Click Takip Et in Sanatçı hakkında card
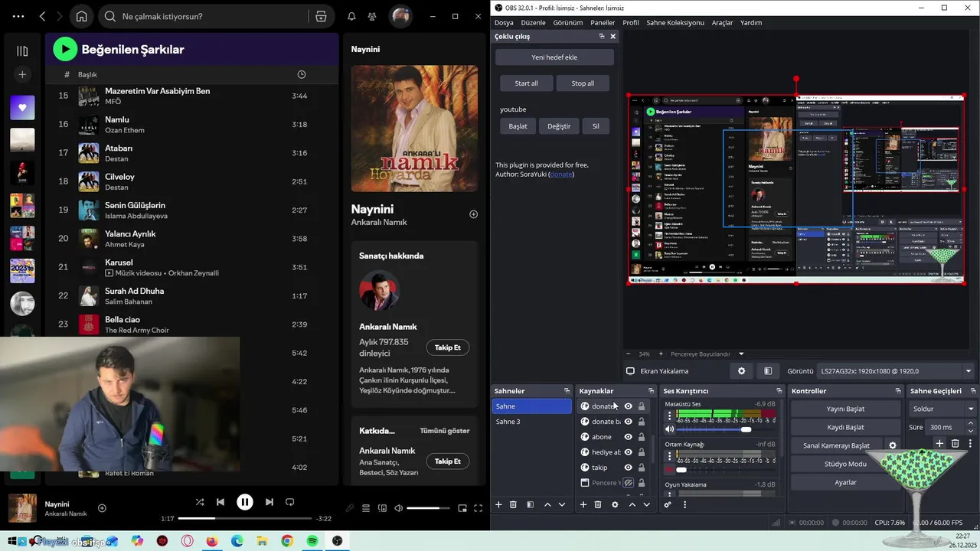The width and height of the screenshot is (980, 551). [447, 347]
